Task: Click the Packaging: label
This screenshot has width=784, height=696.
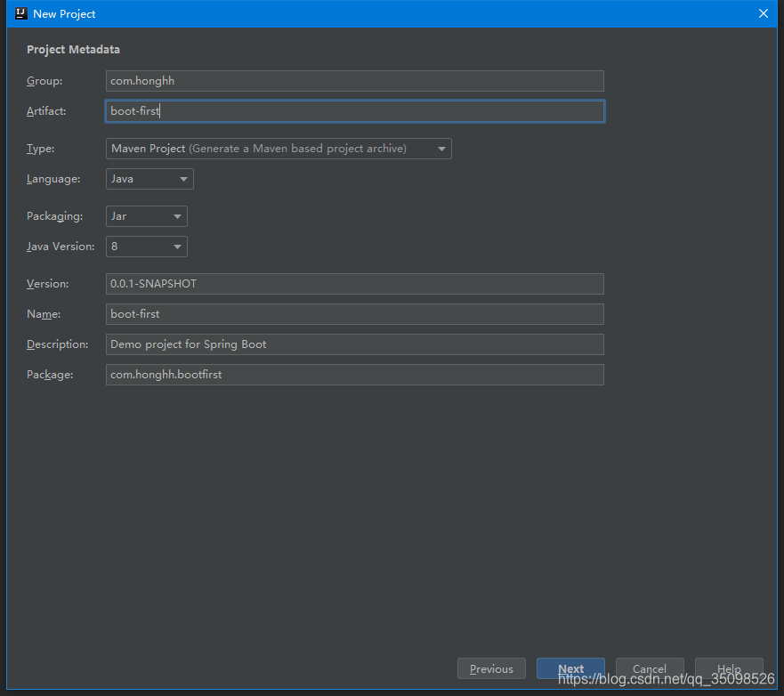Action: (x=54, y=216)
